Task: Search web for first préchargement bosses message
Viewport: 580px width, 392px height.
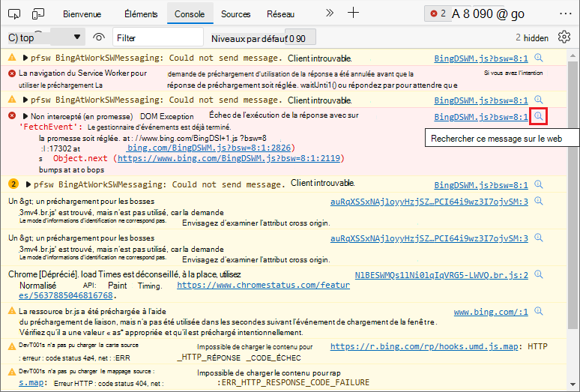Action: 539,201
